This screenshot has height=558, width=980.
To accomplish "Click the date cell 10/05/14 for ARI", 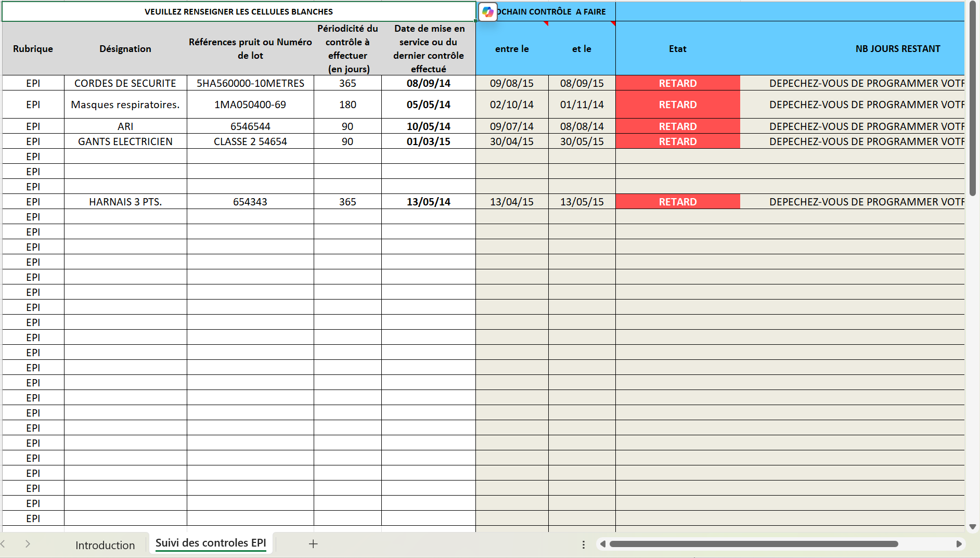I will tap(428, 126).
